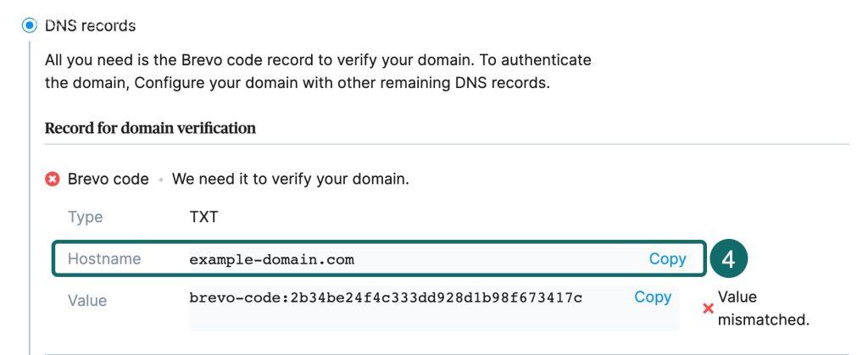868x355 pixels.
Task: Click the "Brevo code" label
Action: [x=108, y=180]
